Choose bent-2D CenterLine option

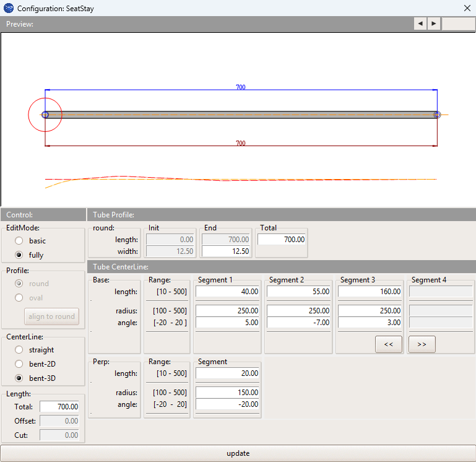(x=20, y=364)
